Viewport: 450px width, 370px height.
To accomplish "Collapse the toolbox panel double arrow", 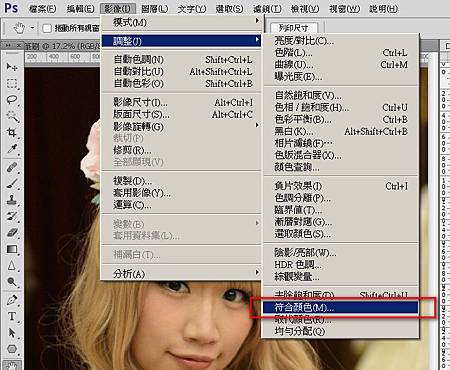I will pos(8,45).
